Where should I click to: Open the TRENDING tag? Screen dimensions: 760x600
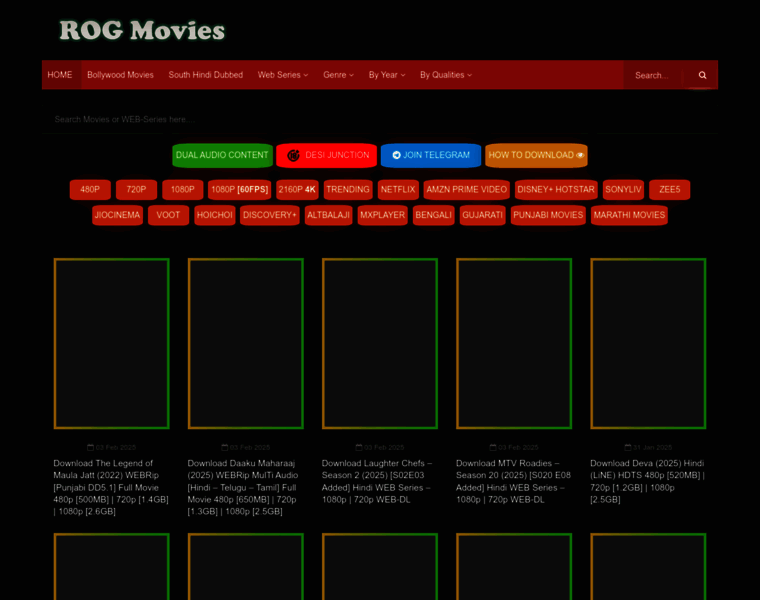pyautogui.click(x=348, y=189)
